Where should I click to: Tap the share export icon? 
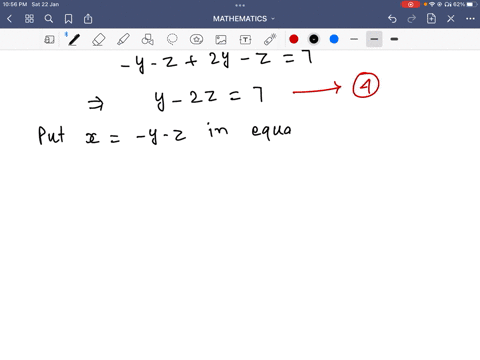[x=88, y=19]
